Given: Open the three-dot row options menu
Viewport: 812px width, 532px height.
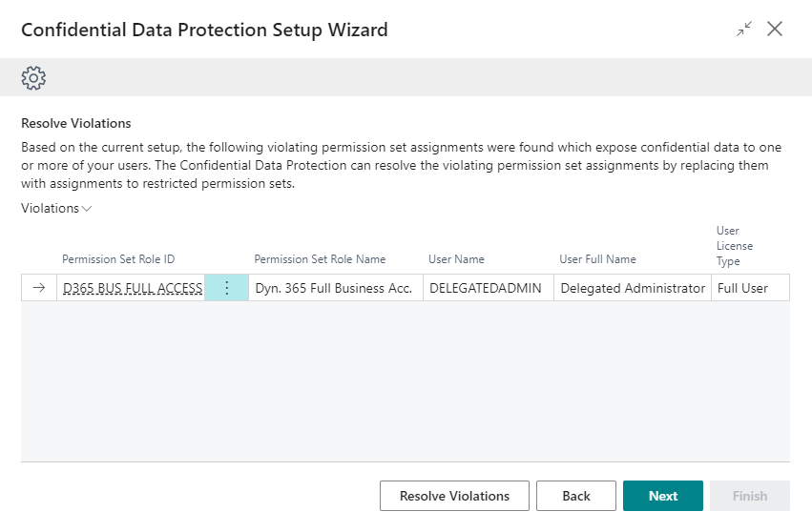Looking at the screenshot, I should pos(226,288).
